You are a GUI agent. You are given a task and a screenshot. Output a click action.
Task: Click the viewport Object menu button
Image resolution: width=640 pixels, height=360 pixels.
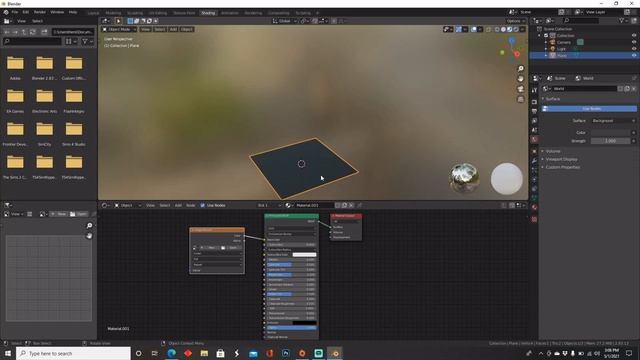point(187,29)
